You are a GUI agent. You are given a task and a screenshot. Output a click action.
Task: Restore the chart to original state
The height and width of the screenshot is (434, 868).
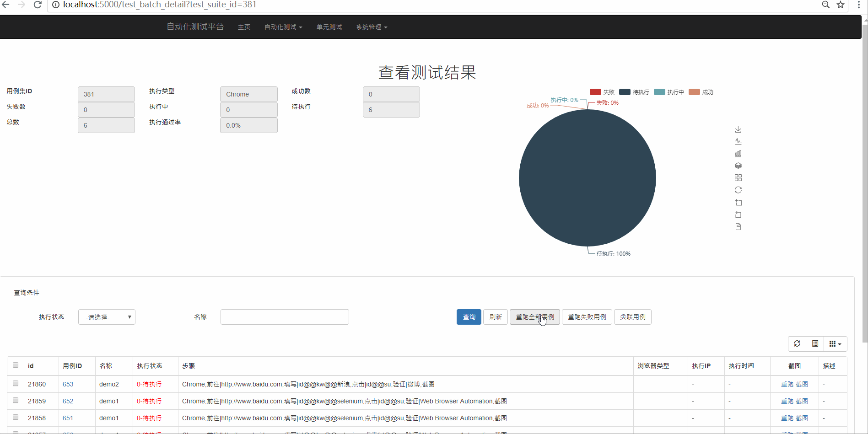coord(738,190)
